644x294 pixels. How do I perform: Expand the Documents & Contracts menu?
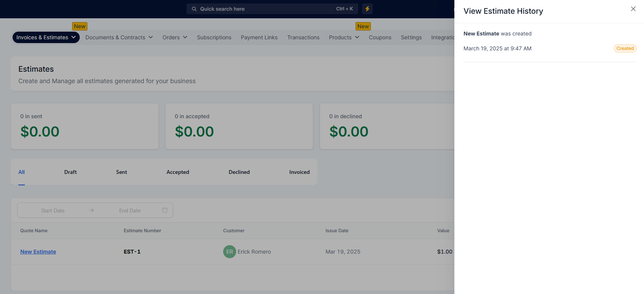tap(119, 37)
